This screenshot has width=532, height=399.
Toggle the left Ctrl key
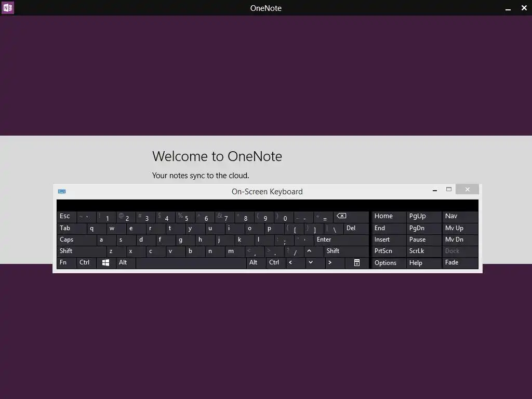87,262
